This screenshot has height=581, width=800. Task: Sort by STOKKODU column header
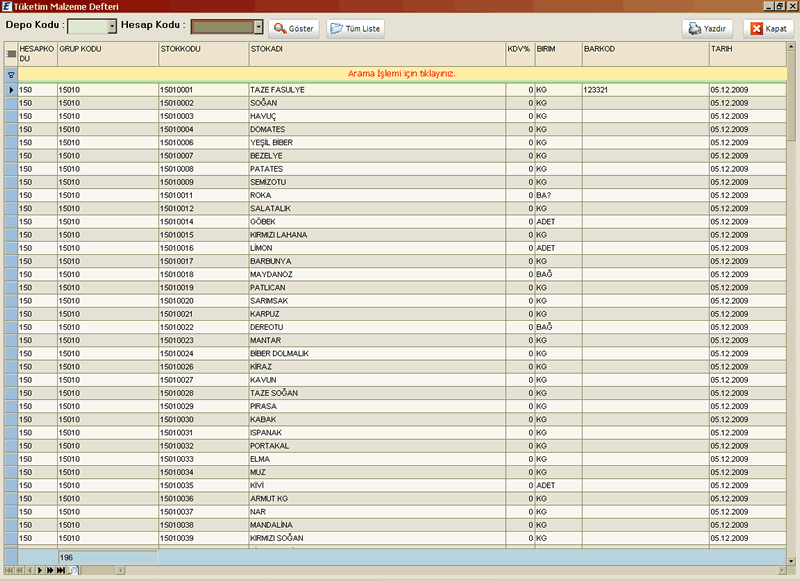point(204,54)
